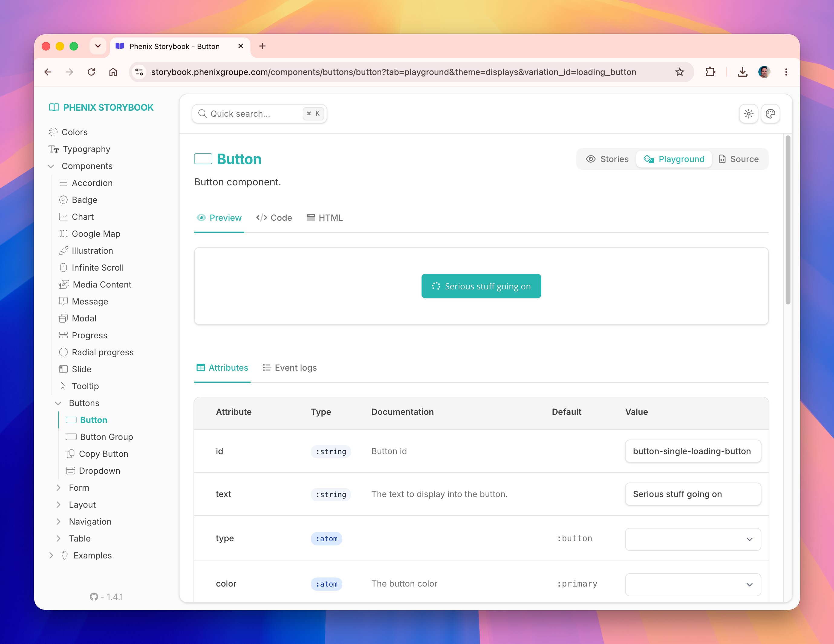Click the Google Map icon
834x644 pixels.
(64, 234)
